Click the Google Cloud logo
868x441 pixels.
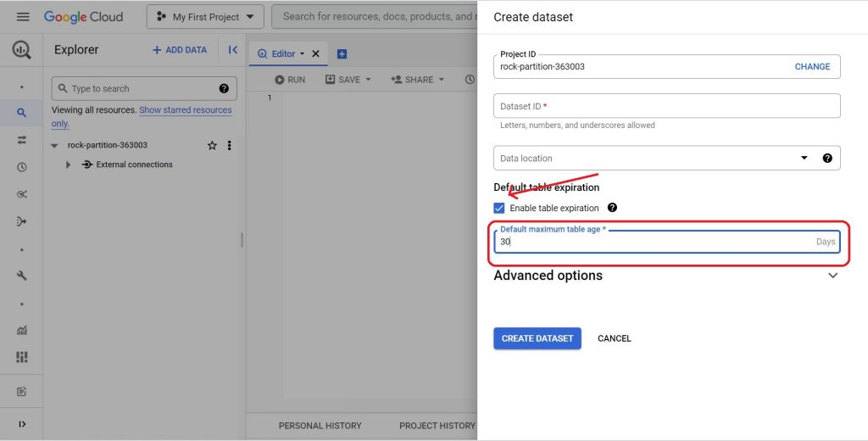tap(84, 17)
